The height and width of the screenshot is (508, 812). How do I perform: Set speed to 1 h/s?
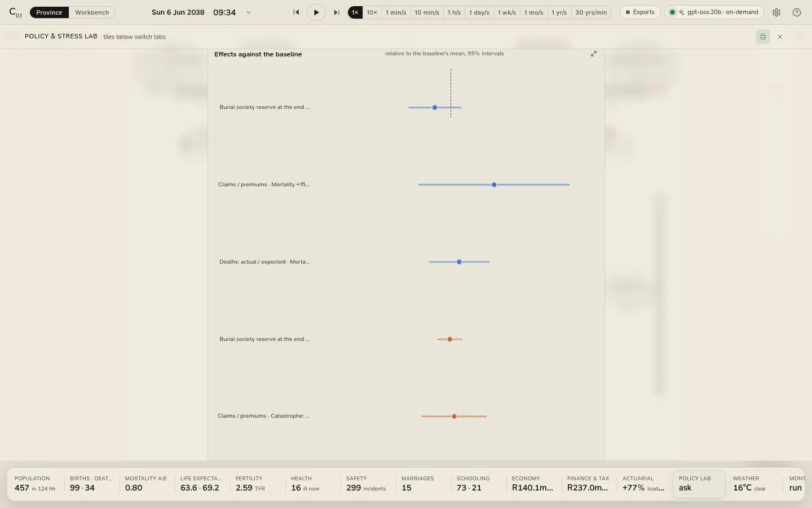coord(454,12)
